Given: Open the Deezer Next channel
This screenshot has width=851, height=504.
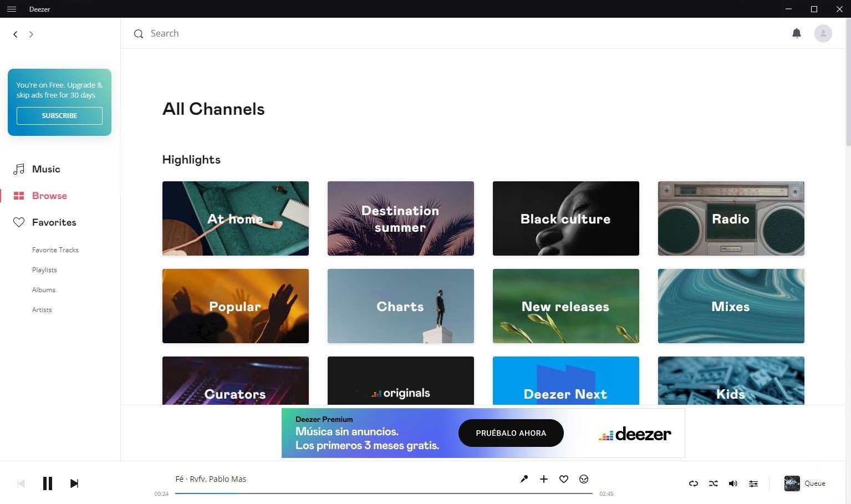Looking at the screenshot, I should coord(566,381).
